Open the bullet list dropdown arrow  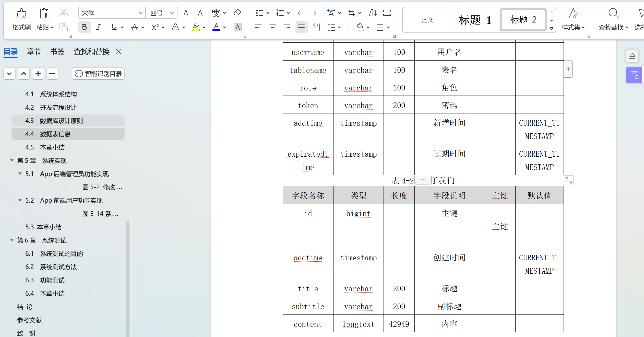[268, 13]
